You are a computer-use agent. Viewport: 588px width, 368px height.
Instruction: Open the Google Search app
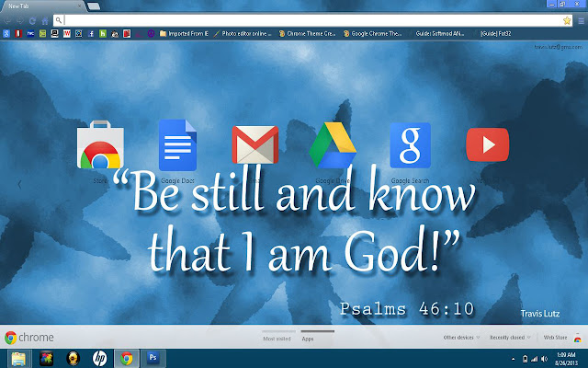pos(411,145)
